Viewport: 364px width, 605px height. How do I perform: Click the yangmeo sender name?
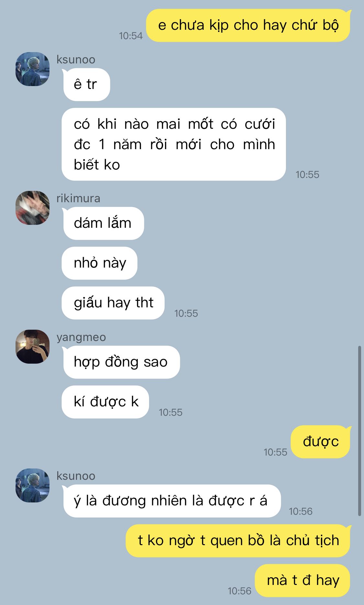(x=81, y=337)
